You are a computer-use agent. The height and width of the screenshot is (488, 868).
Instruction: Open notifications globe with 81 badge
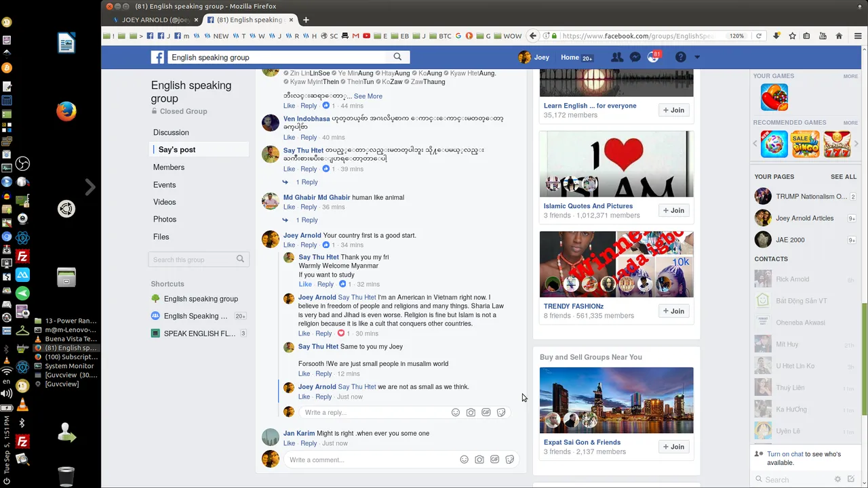pyautogui.click(x=654, y=57)
